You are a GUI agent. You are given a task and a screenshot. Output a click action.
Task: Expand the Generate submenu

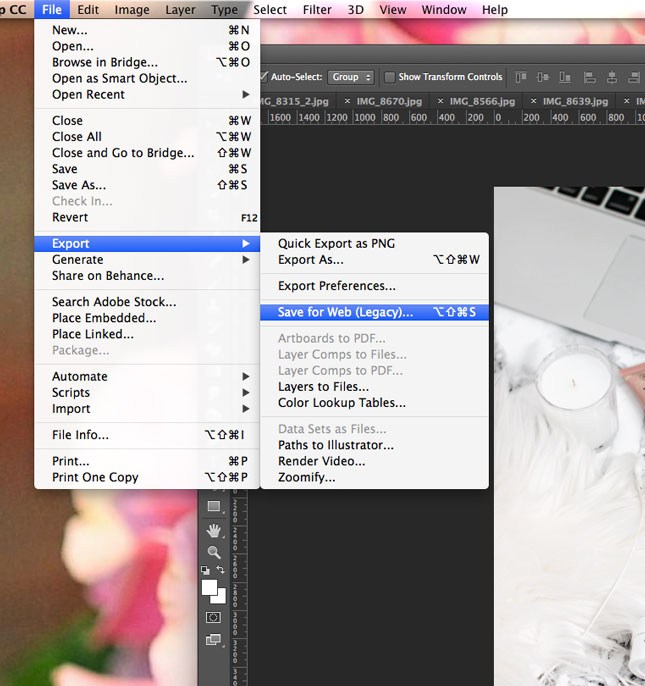[147, 259]
